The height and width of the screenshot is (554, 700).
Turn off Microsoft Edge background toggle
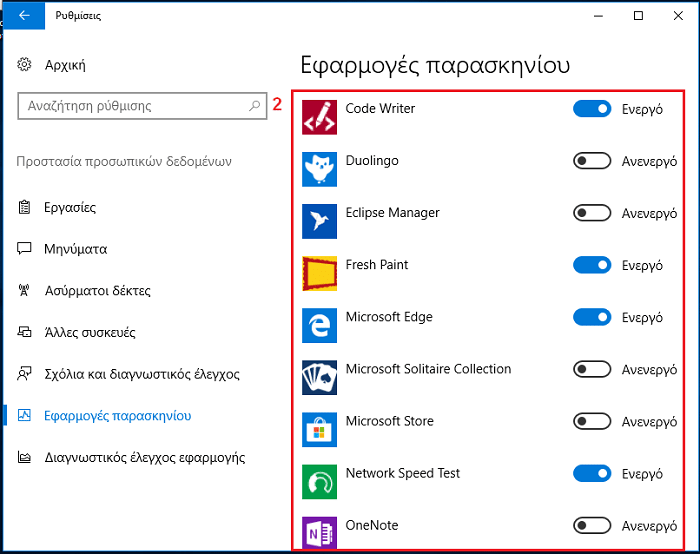tap(592, 317)
